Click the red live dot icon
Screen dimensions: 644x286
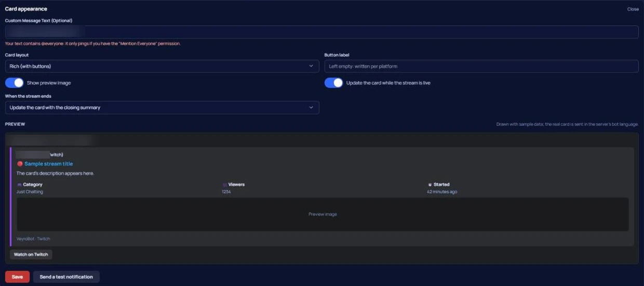point(20,164)
